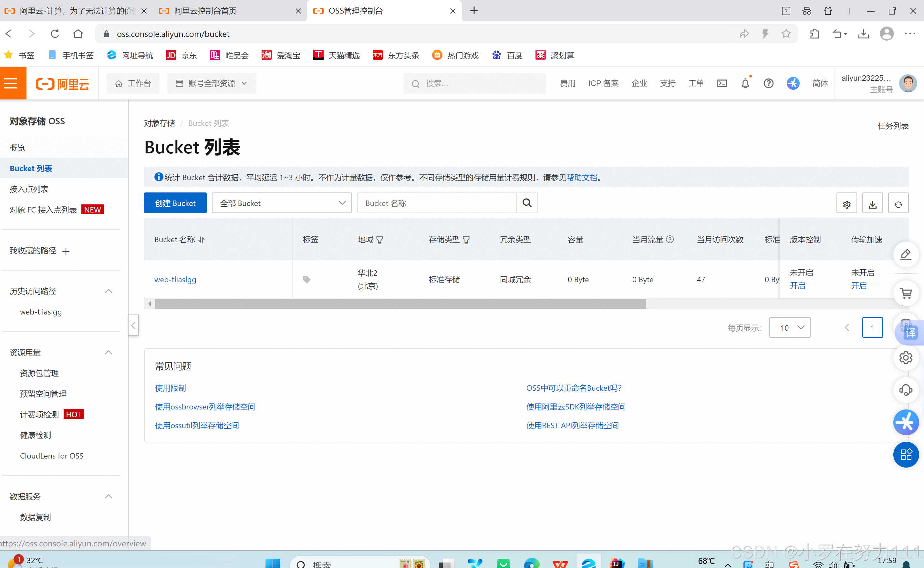
Task: Click the horizontal table scrollbar
Action: click(400, 304)
